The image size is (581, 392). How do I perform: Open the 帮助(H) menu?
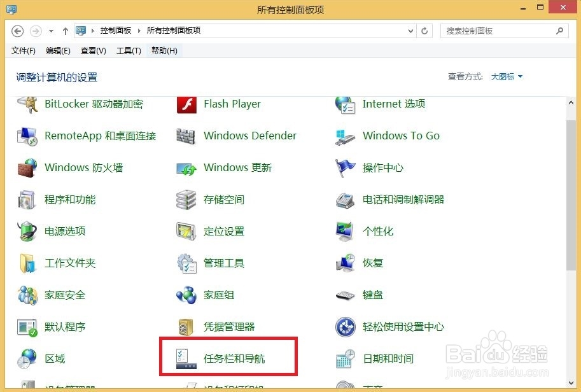[164, 51]
